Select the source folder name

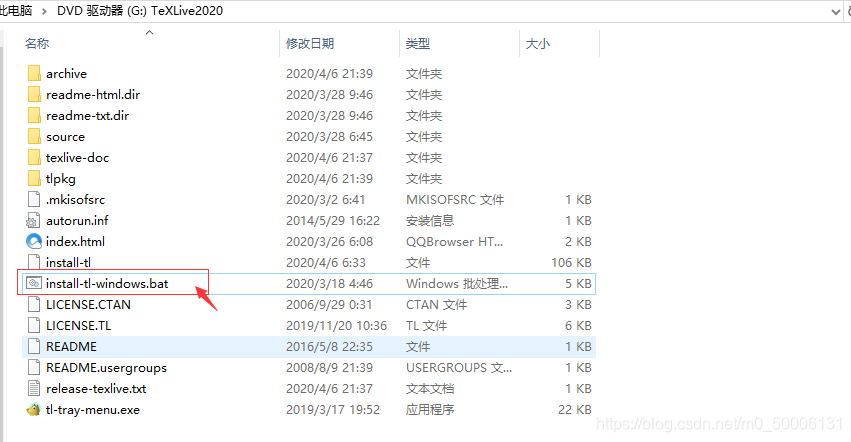tap(65, 136)
